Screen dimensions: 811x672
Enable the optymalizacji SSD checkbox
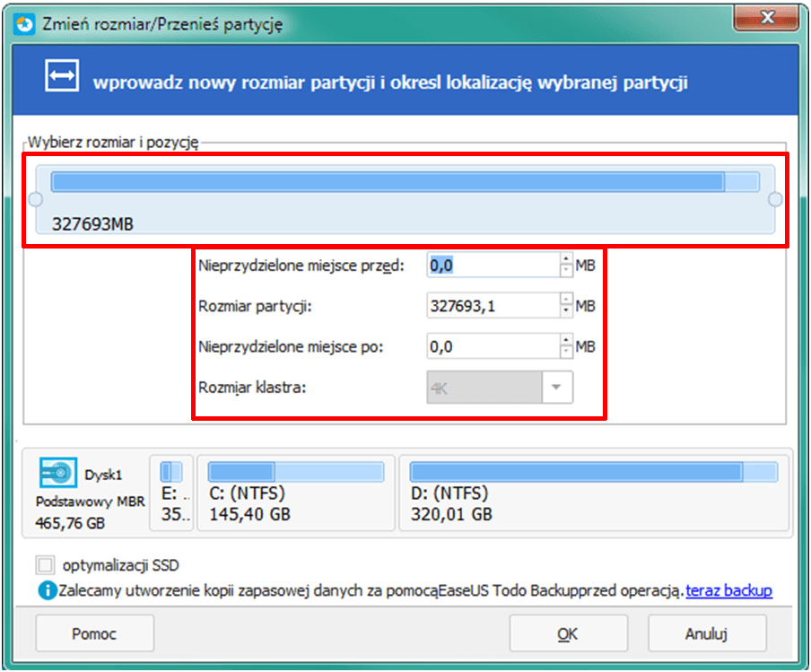pyautogui.click(x=45, y=565)
